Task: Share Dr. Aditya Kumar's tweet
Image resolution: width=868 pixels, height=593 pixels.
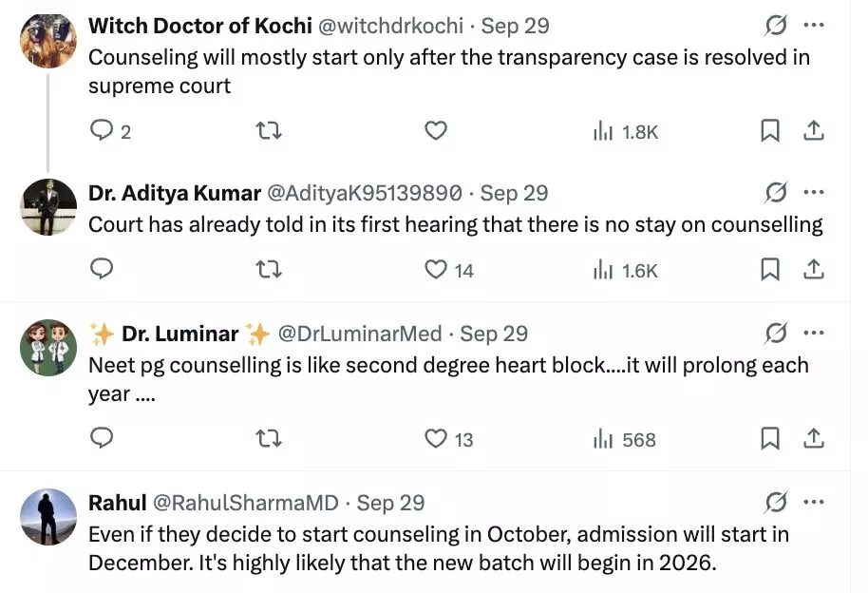Action: tap(814, 270)
